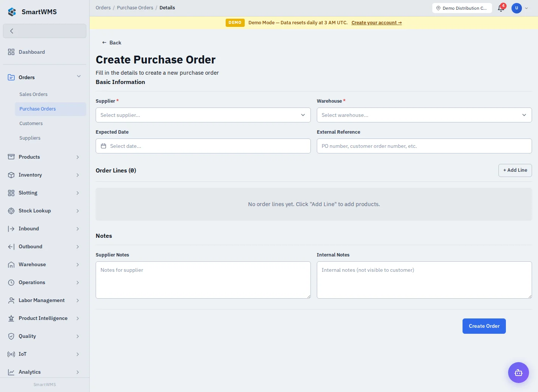Screen dimensions: 538x392
Task: Click the Internal Notes text area
Action: pyautogui.click(x=424, y=280)
